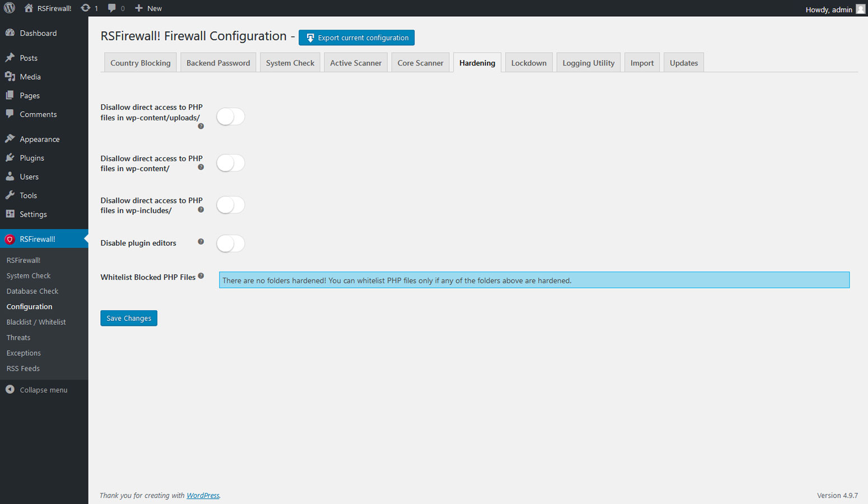Click help icon for wp-includes/ option
The height and width of the screenshot is (504, 868).
tap(201, 209)
